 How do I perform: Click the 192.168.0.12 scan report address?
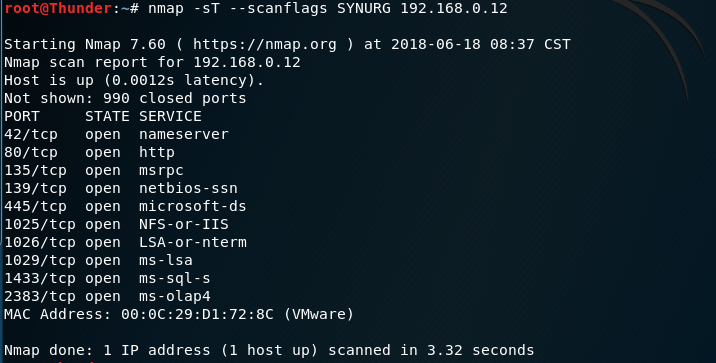(x=247, y=62)
